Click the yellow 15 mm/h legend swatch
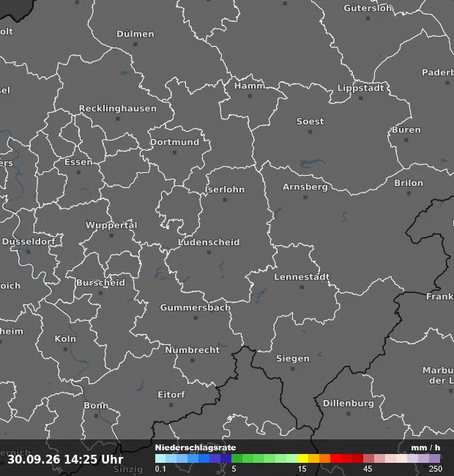The width and height of the screenshot is (454, 476). click(x=302, y=458)
